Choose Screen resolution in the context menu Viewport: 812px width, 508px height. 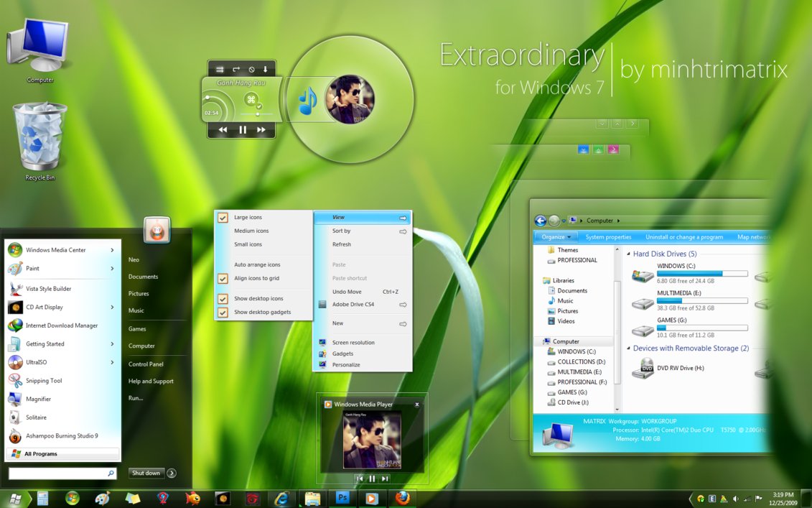coord(353,343)
